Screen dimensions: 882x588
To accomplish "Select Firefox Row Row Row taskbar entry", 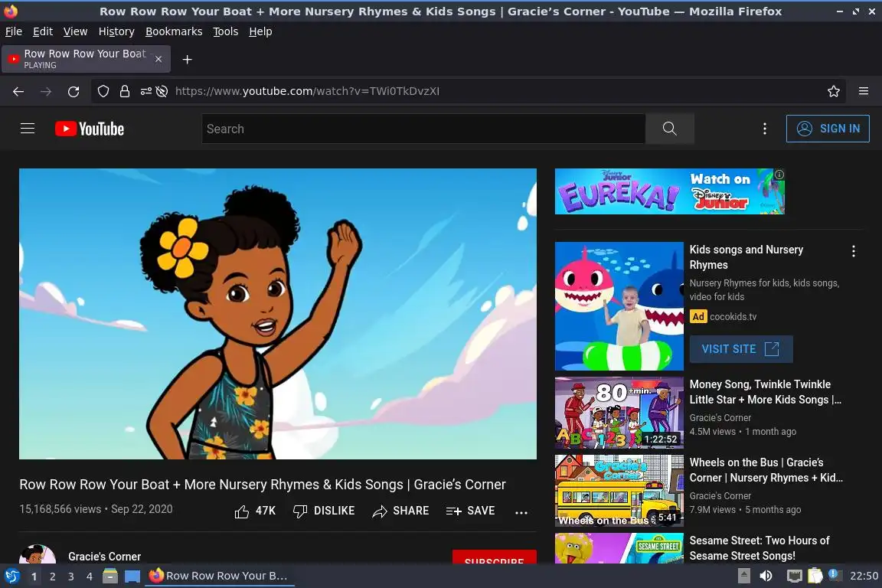I will click(x=220, y=577).
